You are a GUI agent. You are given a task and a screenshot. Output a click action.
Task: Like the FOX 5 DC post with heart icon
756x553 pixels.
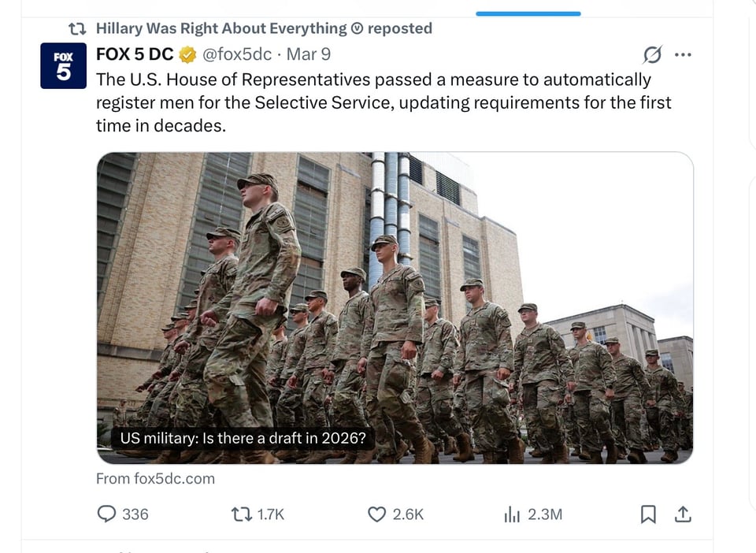tap(376, 514)
